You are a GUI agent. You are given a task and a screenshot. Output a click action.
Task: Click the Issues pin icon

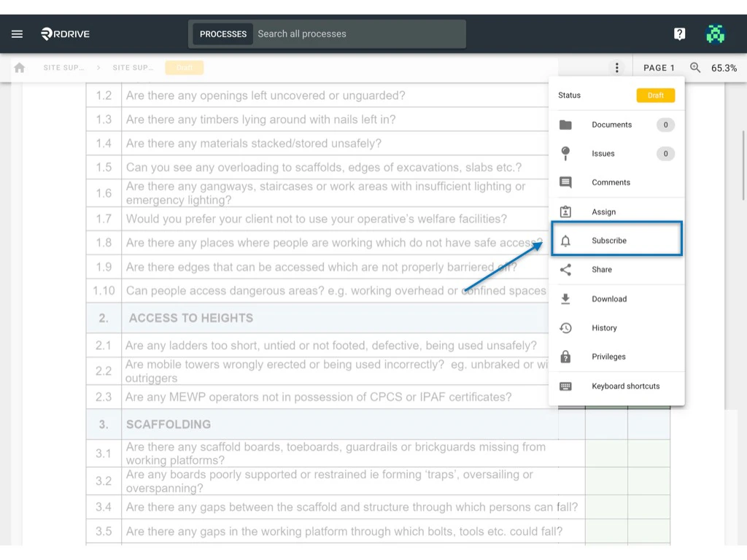coord(566,153)
